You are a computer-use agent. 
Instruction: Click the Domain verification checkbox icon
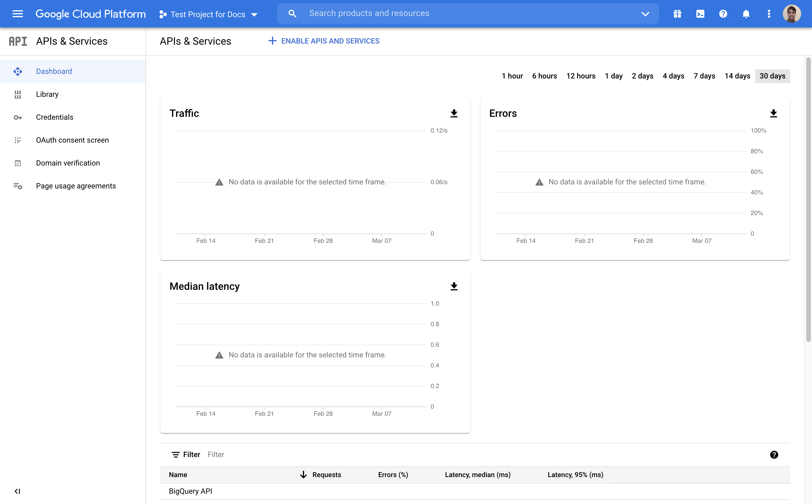pyautogui.click(x=18, y=163)
